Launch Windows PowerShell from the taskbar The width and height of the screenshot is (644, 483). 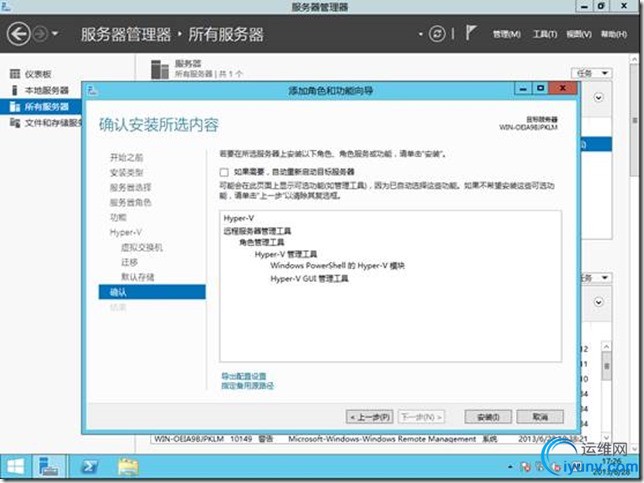[x=89, y=467]
